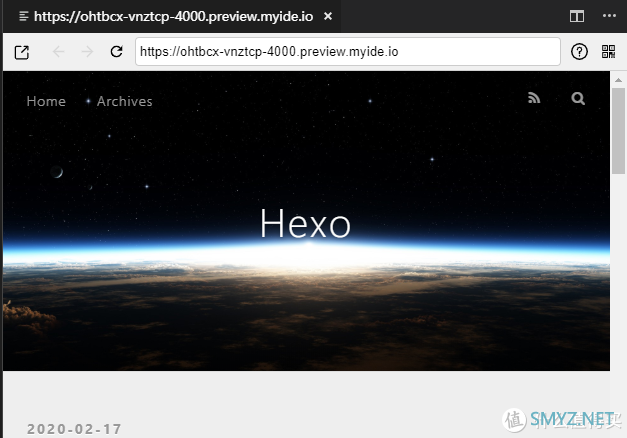Reload the preview page
627x438 pixels.
coord(116,52)
